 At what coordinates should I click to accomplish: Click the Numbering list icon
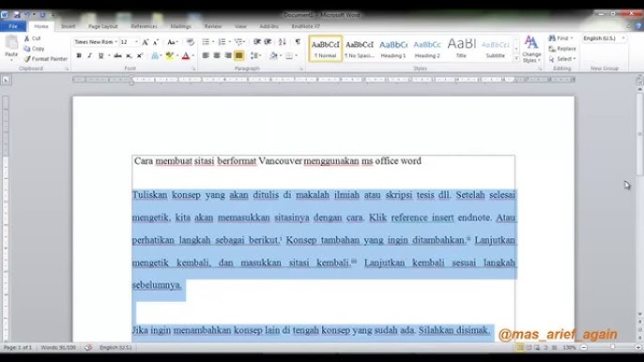[223, 42]
